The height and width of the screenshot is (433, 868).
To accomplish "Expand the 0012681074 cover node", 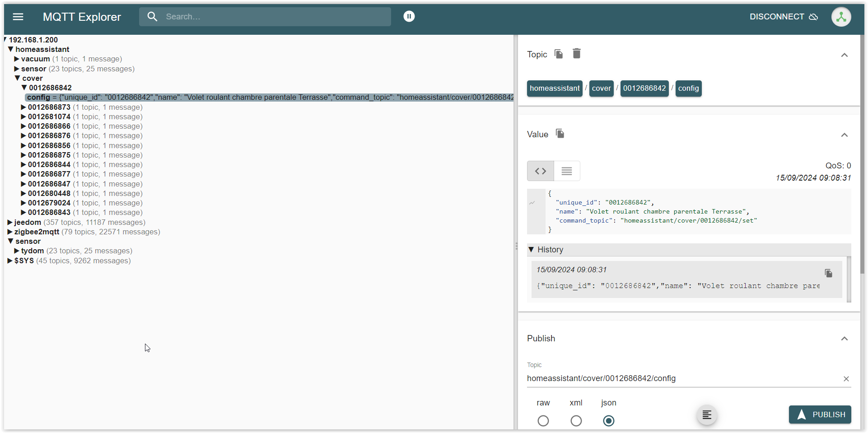I will pyautogui.click(x=23, y=116).
